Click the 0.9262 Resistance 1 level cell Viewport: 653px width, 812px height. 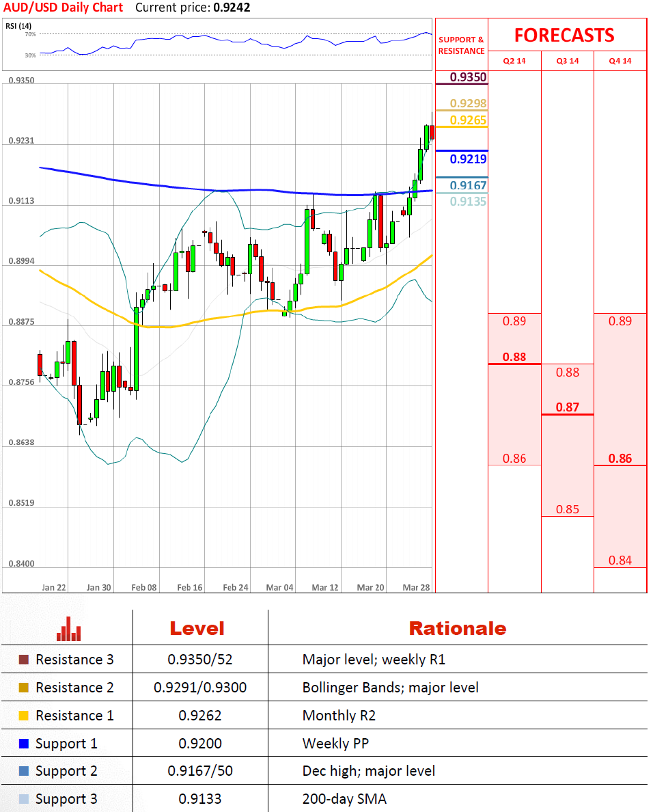200,716
